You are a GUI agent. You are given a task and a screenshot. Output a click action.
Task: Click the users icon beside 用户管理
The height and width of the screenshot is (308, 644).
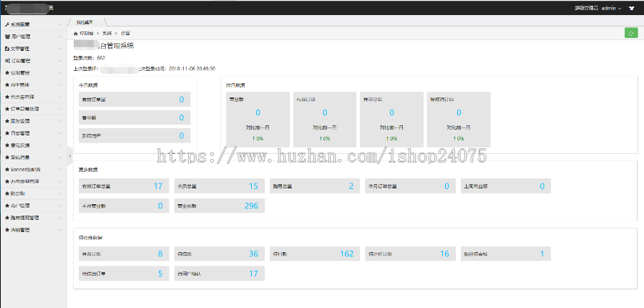pos(7,37)
